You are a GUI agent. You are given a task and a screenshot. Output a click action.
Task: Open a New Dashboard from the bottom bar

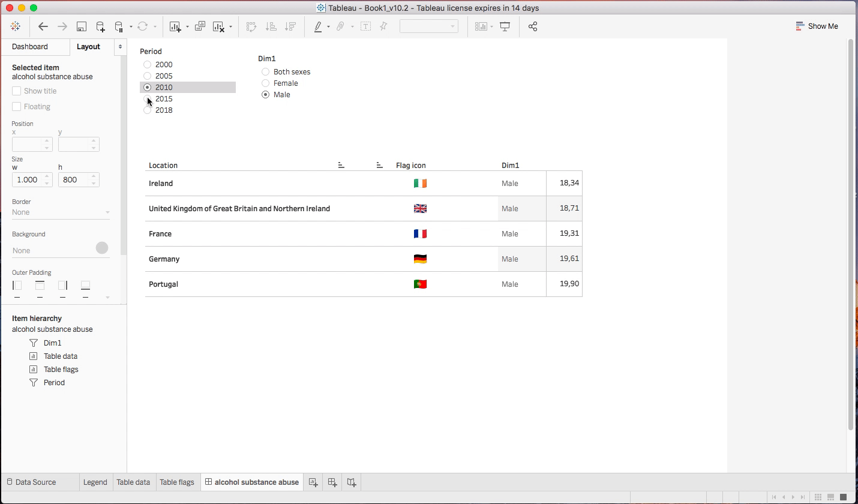coord(332,482)
